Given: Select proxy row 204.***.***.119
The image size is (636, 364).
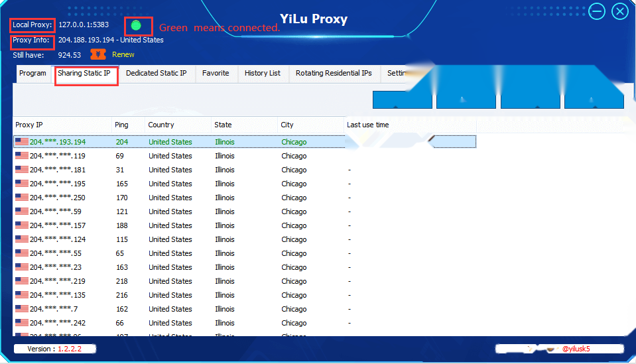Looking at the screenshot, I should pos(245,156).
